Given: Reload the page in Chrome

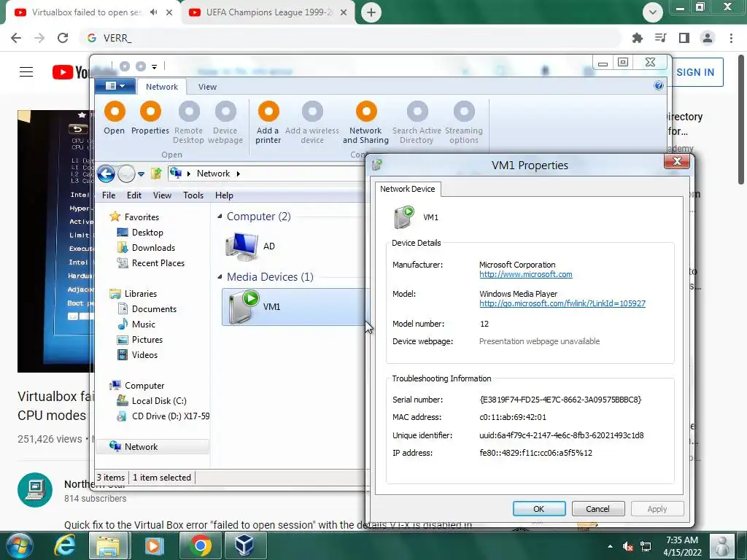Looking at the screenshot, I should 63,38.
